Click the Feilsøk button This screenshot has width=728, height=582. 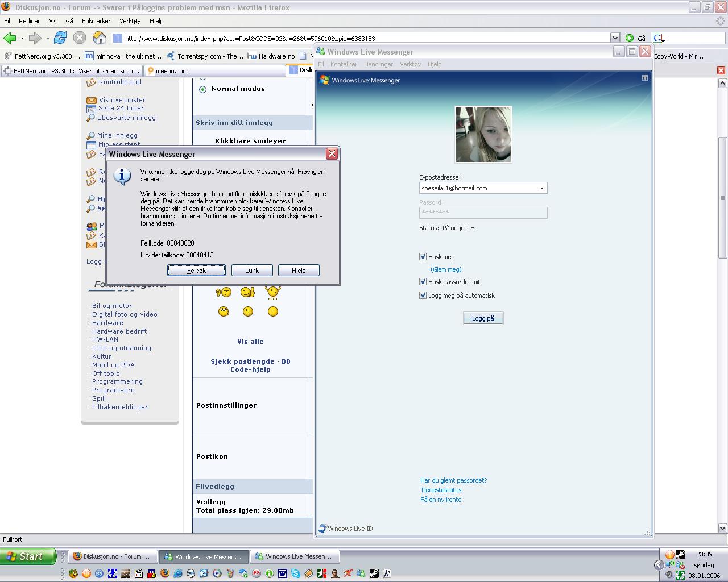click(x=196, y=271)
